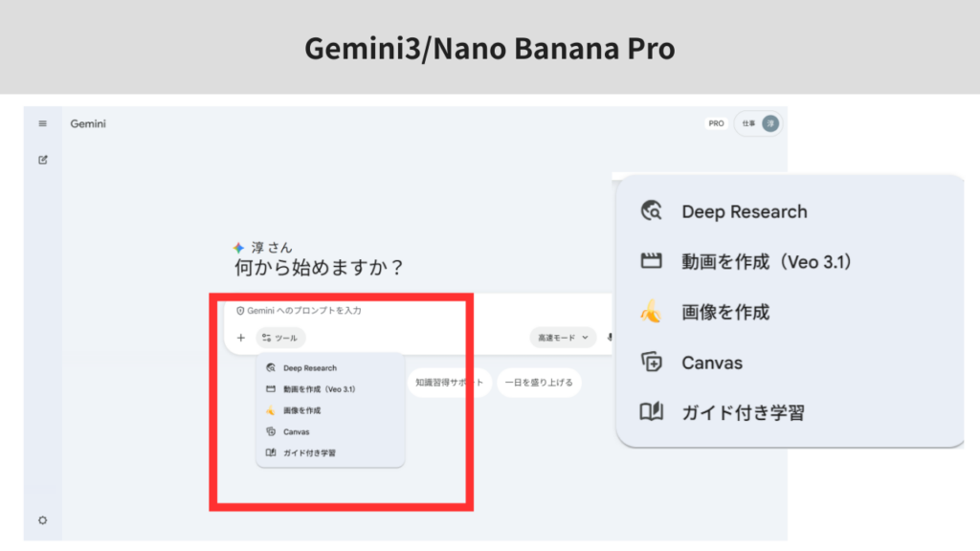Click the banana icon in enlarged menu
This screenshot has width=980, height=551.
(x=651, y=312)
